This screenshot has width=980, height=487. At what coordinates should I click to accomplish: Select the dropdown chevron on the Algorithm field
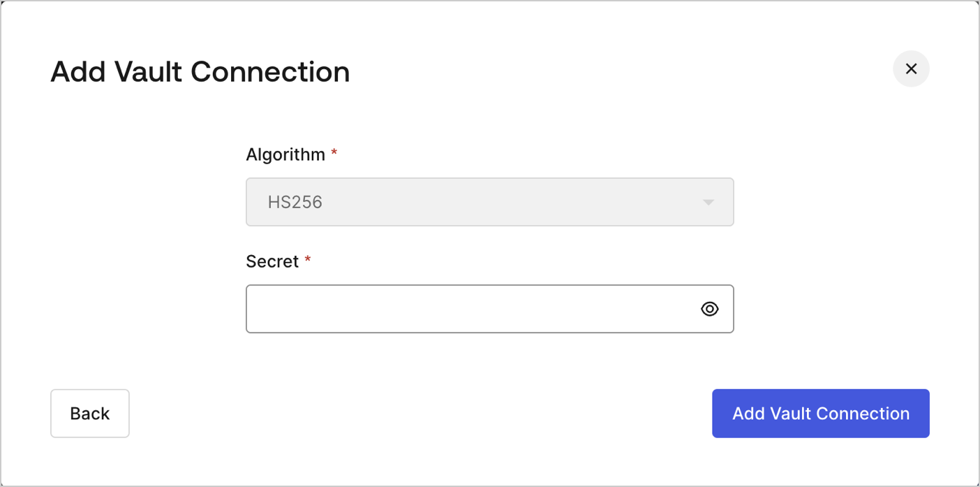click(x=709, y=202)
